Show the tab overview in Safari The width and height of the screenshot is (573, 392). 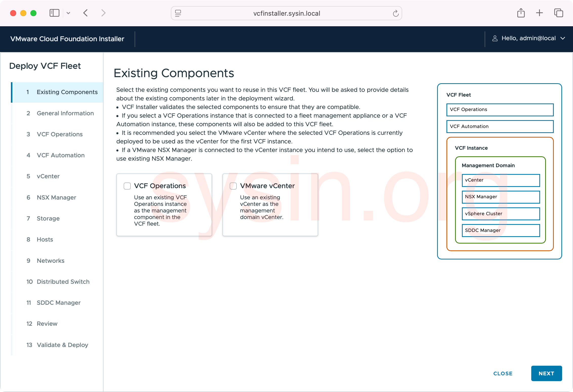pyautogui.click(x=558, y=13)
